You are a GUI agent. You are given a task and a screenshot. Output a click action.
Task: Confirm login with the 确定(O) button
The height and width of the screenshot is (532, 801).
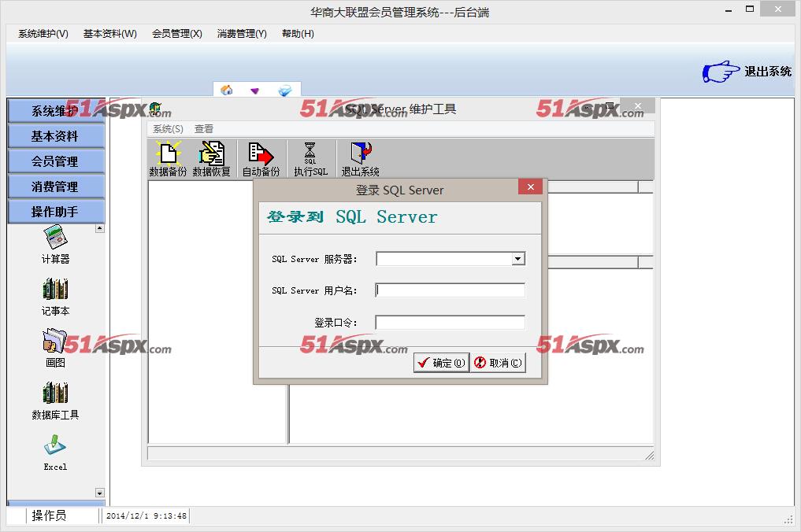441,363
